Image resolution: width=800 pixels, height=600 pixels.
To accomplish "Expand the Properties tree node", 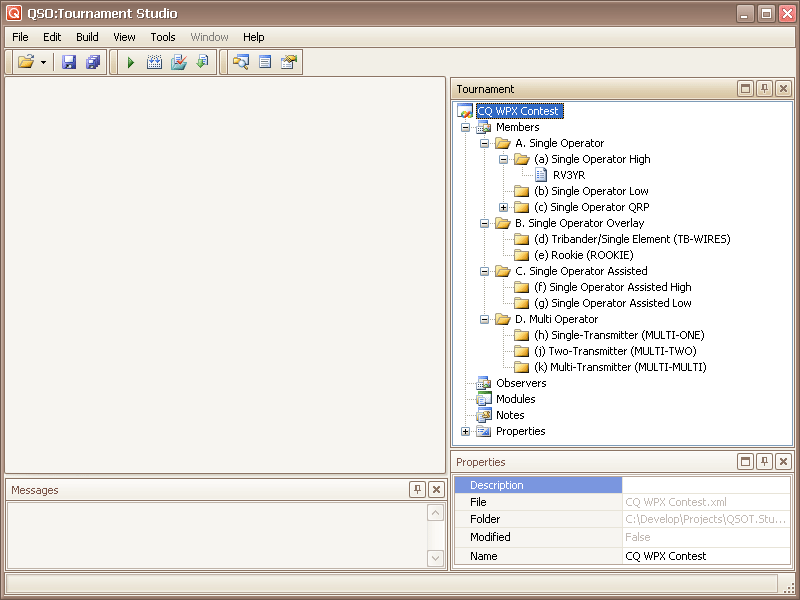I will pyautogui.click(x=465, y=431).
